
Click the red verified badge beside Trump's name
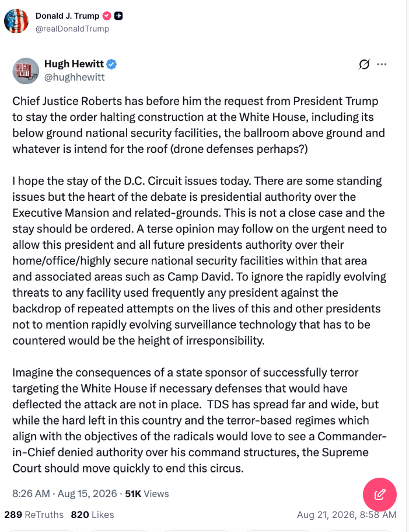click(x=107, y=16)
